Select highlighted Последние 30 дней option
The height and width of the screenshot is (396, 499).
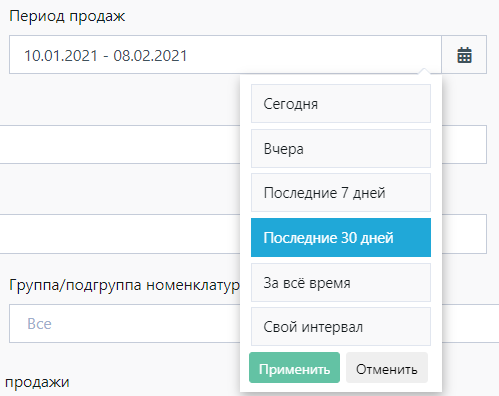click(341, 238)
